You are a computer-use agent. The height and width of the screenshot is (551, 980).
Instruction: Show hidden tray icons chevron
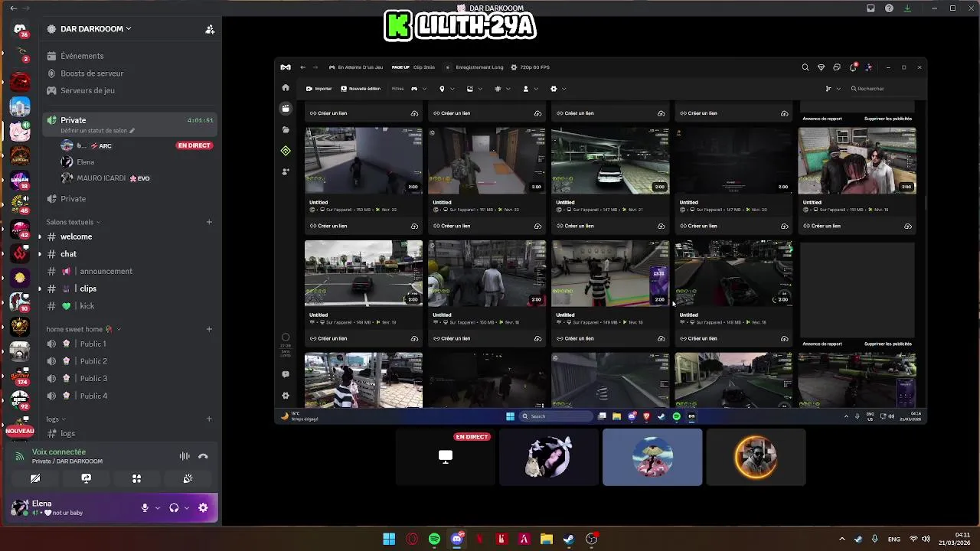[842, 539]
